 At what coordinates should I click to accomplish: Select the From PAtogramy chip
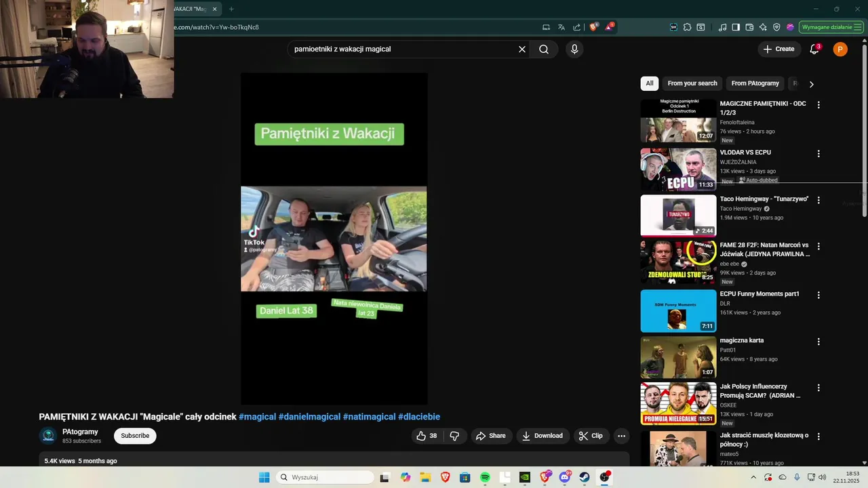pos(755,83)
